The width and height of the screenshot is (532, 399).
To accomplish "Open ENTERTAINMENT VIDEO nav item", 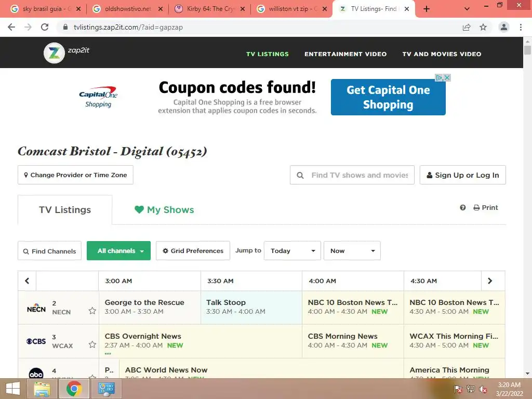I will [345, 54].
